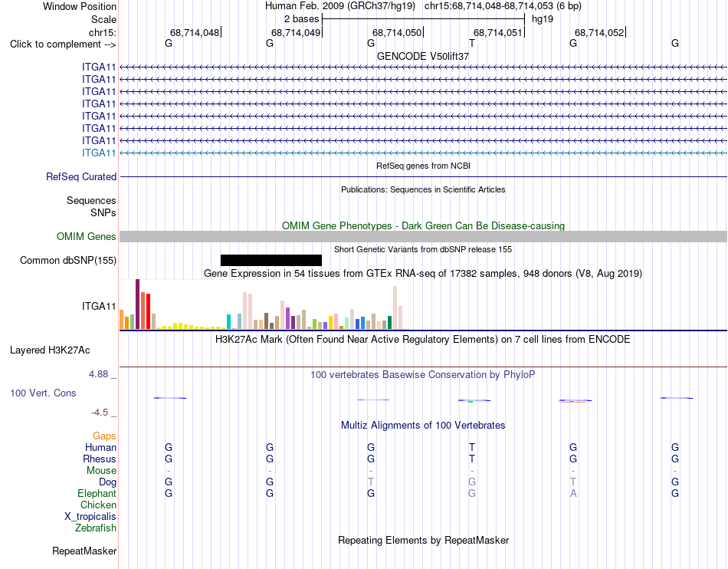Click the 'Zebrafish' species label
This screenshot has width=728, height=569.
click(95, 528)
